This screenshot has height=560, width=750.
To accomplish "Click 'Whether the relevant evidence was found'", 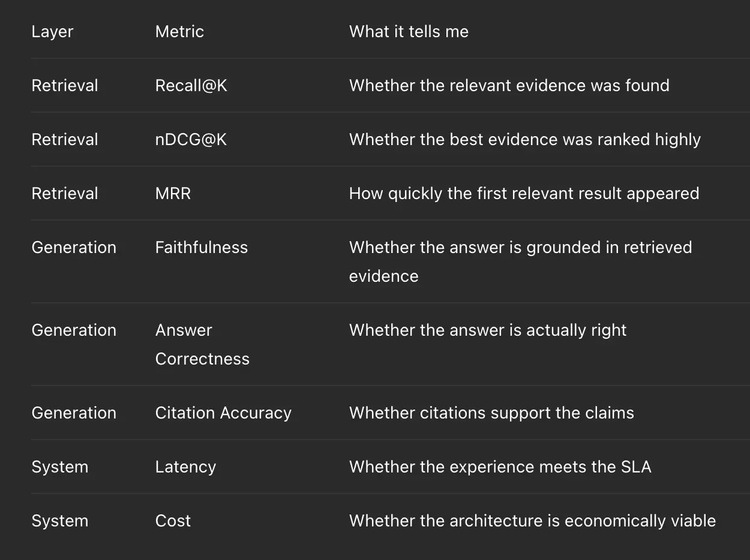I will (509, 86).
